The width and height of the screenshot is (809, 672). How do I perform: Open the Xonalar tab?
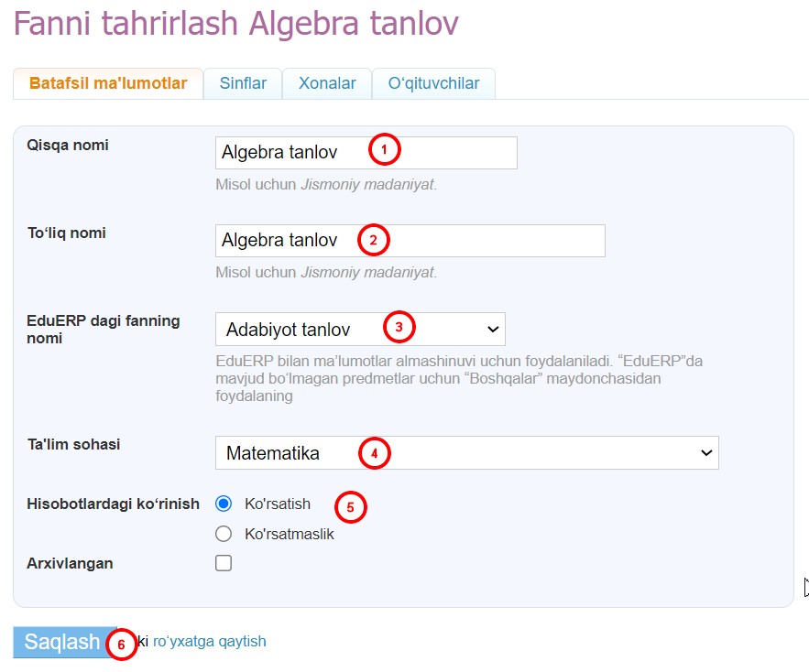coord(327,83)
